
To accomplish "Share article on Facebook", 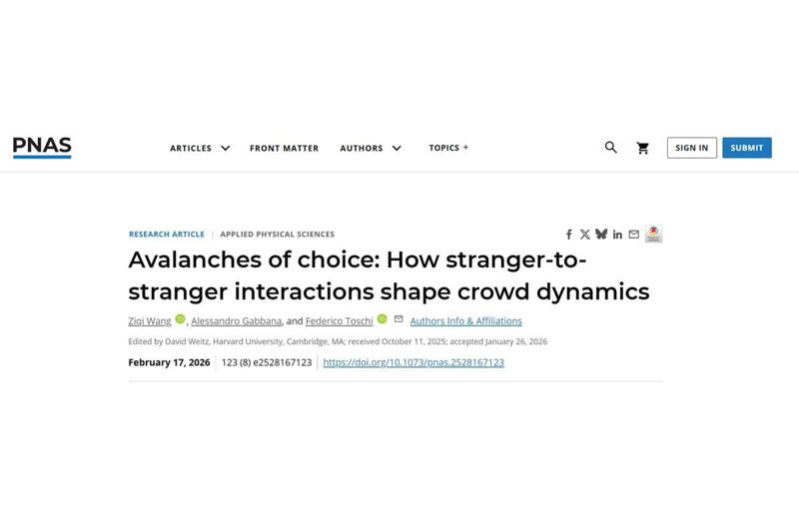I will coord(569,235).
